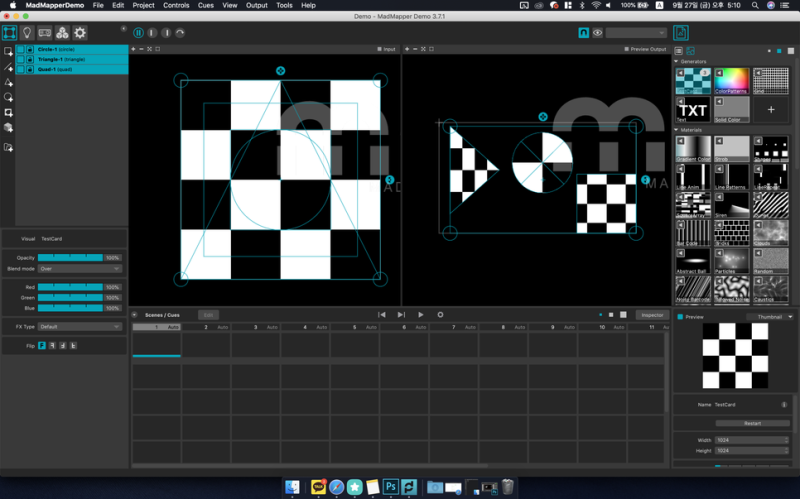Collapse the Generators section
This screenshot has height=499, width=800.
(x=677, y=61)
